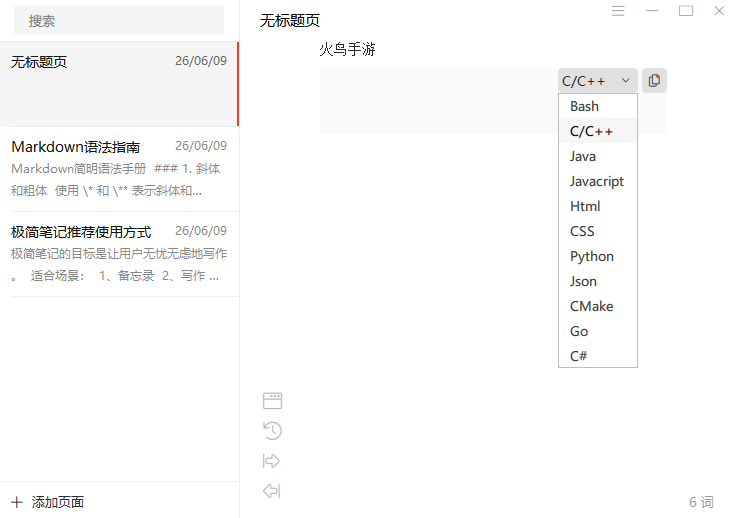Click the 搜索 search field

tap(119, 21)
